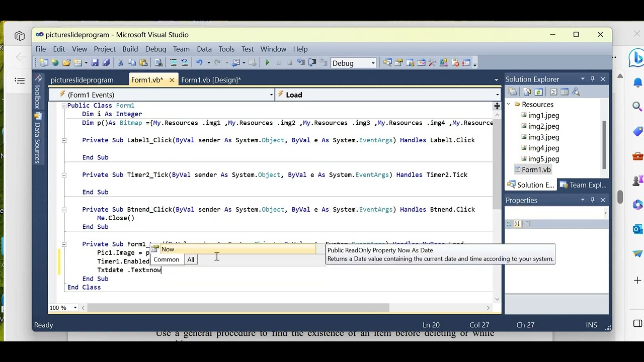Open the Debug menu
Screen dimensions: 644x362
coord(155,49)
